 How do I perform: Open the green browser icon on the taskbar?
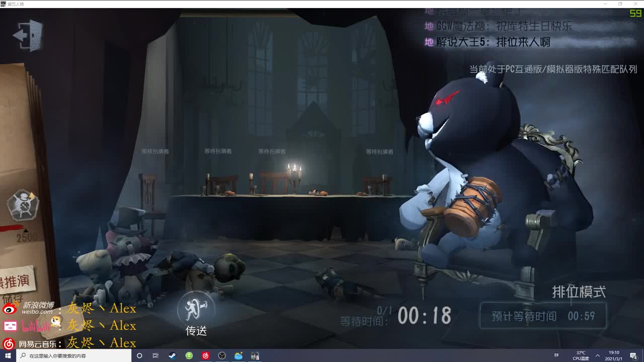(189, 355)
